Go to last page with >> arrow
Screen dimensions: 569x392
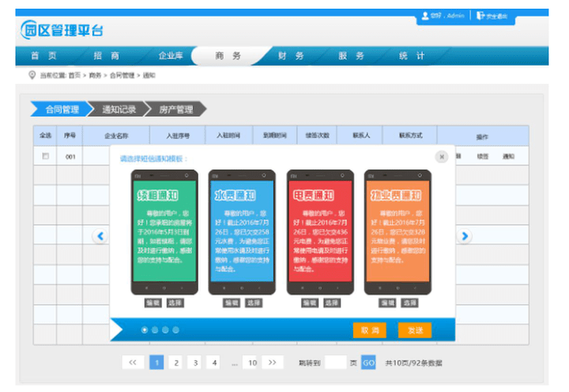(x=272, y=363)
